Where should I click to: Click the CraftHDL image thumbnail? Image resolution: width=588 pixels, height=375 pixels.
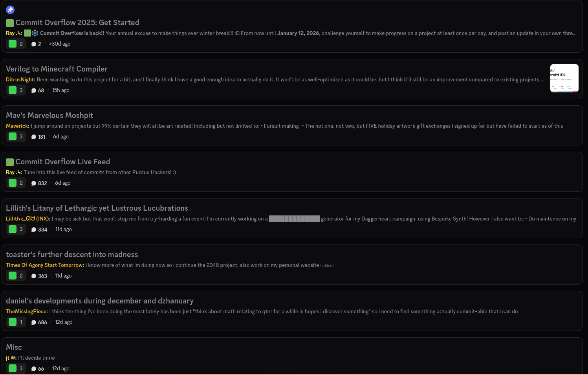click(x=564, y=78)
